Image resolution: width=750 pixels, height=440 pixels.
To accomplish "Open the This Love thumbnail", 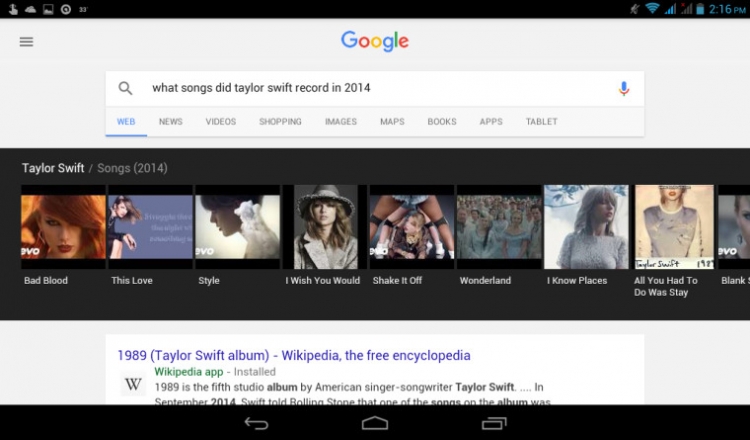I will coord(150,227).
